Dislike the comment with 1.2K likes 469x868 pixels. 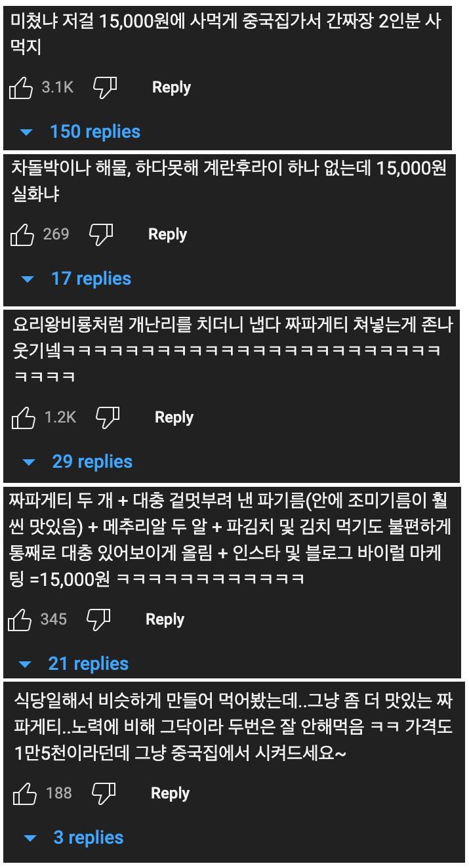[108, 418]
